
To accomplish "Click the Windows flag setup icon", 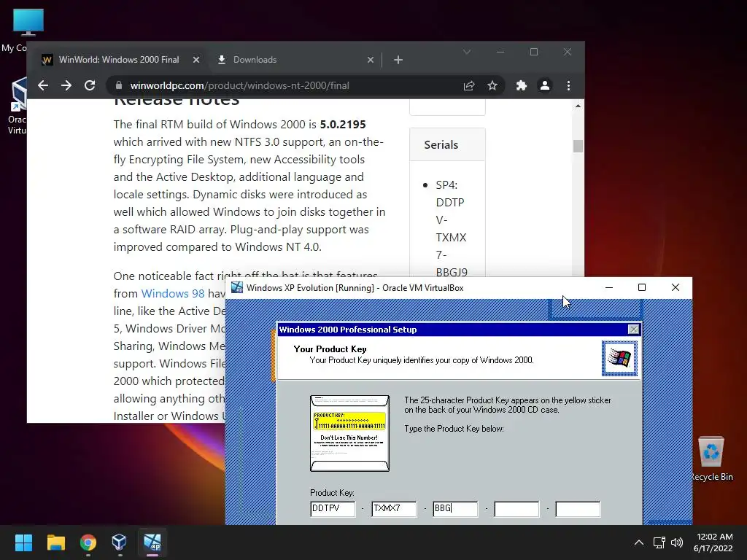I will (x=619, y=359).
